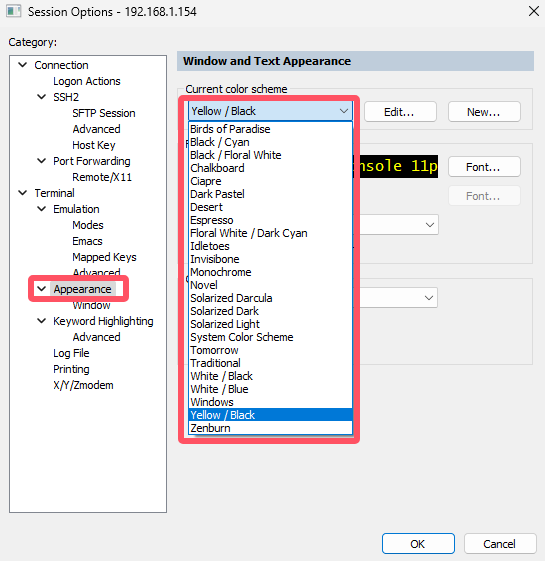
Task: Open the Font... dialog button
Action: (484, 167)
